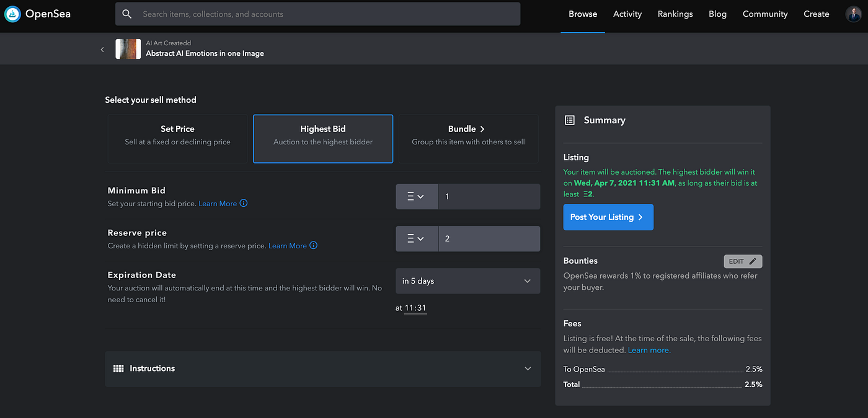Image resolution: width=868 pixels, height=418 pixels.
Task: Click Learn More under Minimum Bid
Action: click(218, 204)
